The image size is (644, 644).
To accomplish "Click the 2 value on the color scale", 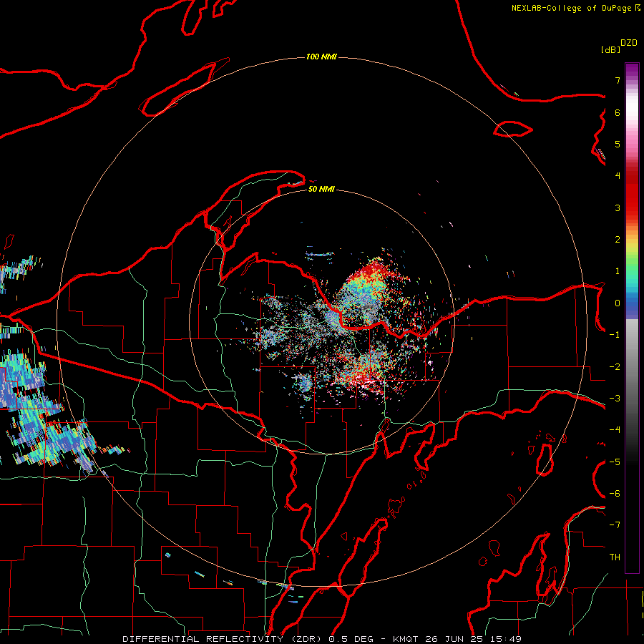I will (618, 240).
